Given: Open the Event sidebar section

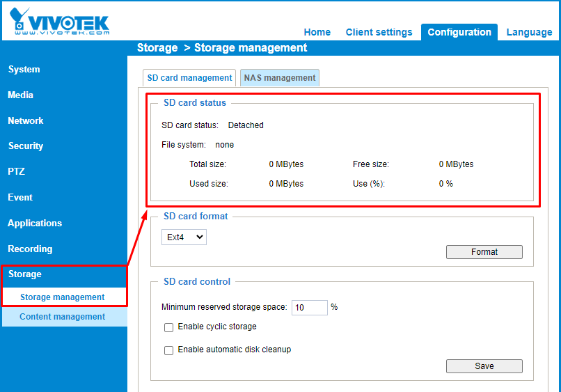Looking at the screenshot, I should 20,197.
